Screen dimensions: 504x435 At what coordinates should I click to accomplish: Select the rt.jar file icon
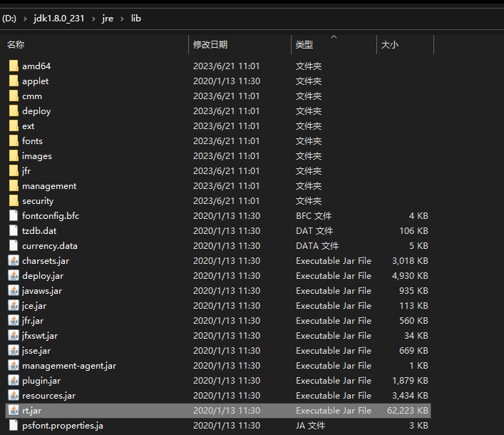coord(14,411)
